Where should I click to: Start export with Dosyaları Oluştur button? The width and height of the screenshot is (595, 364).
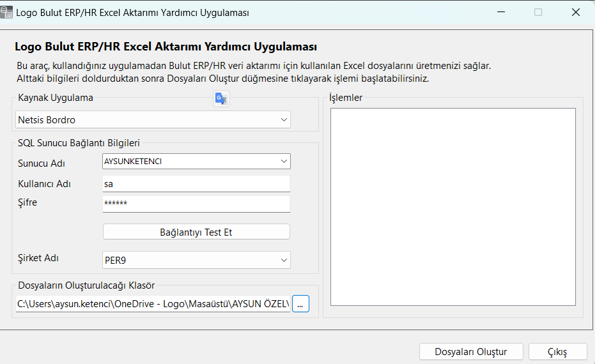coord(470,352)
